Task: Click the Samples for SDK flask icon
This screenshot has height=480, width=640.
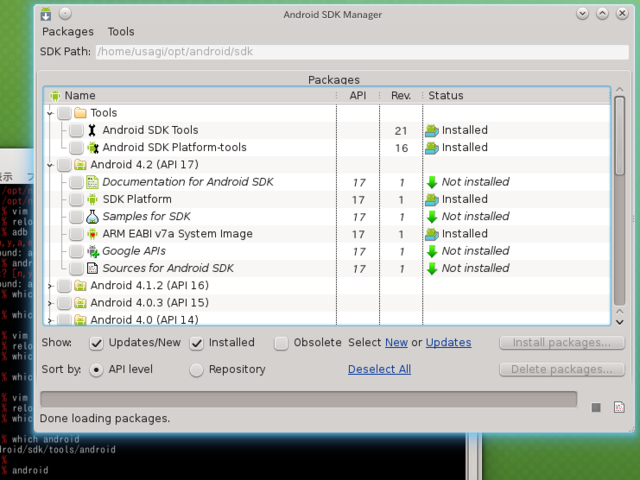Action: [x=93, y=217]
